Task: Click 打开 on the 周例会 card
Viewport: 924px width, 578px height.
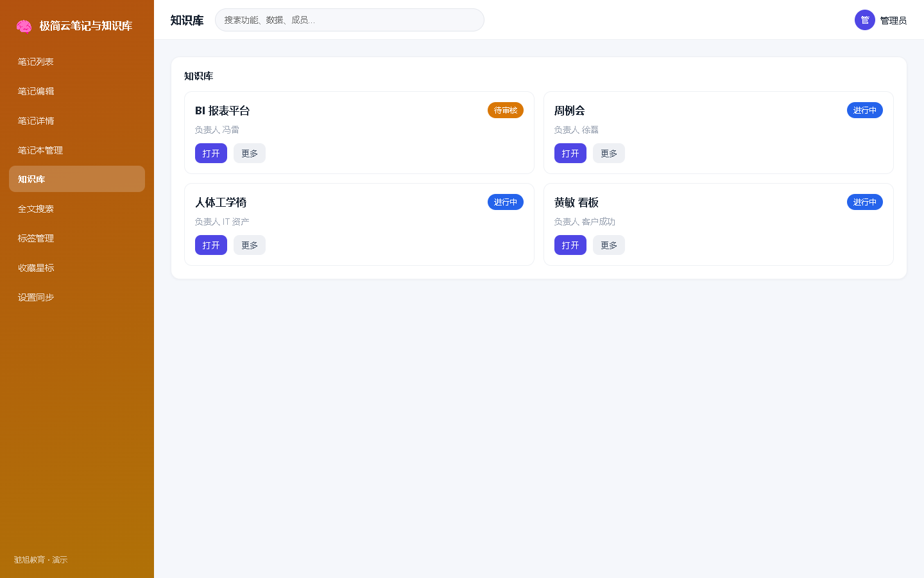Action: pos(570,153)
